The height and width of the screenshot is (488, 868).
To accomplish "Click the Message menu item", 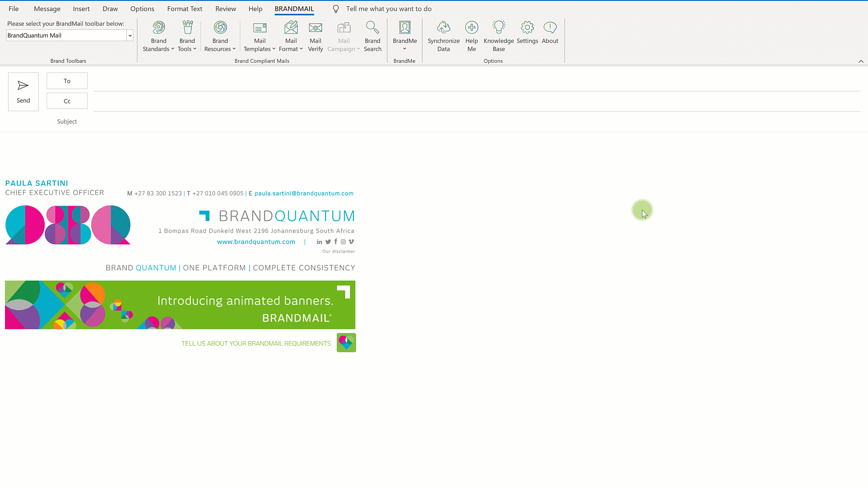I will 47,8.
